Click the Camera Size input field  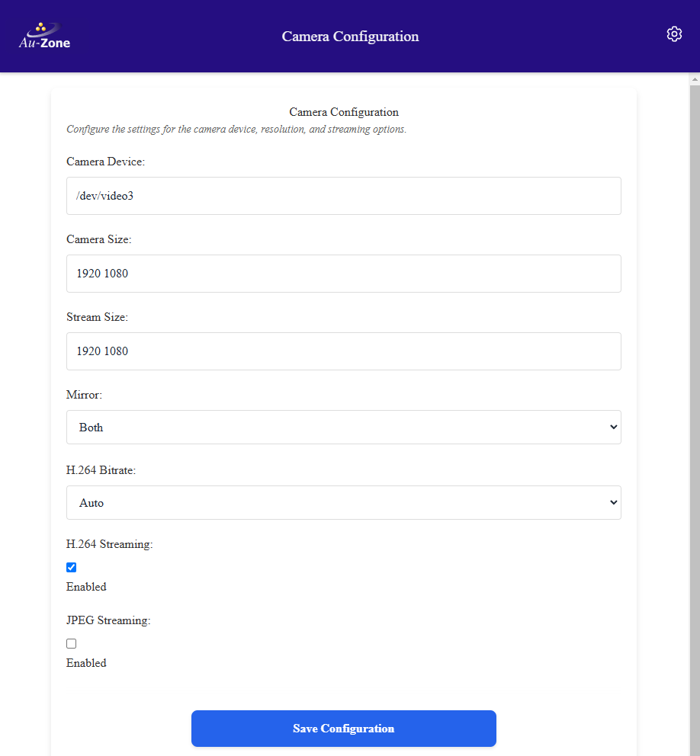(x=343, y=274)
